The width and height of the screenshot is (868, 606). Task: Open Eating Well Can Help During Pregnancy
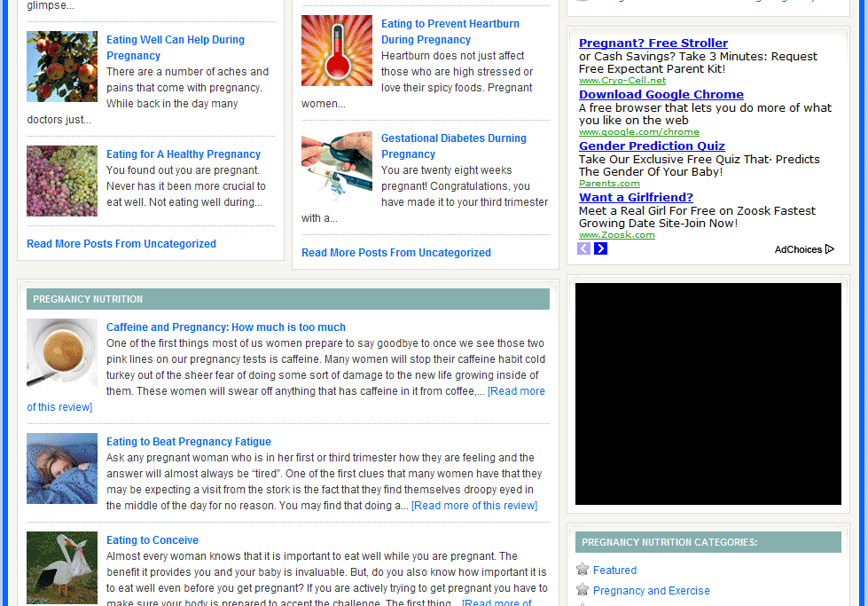(x=176, y=48)
